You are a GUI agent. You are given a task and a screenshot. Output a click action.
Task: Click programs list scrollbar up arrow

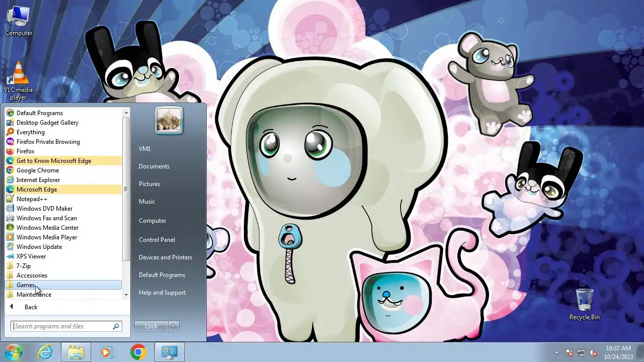tap(126, 113)
